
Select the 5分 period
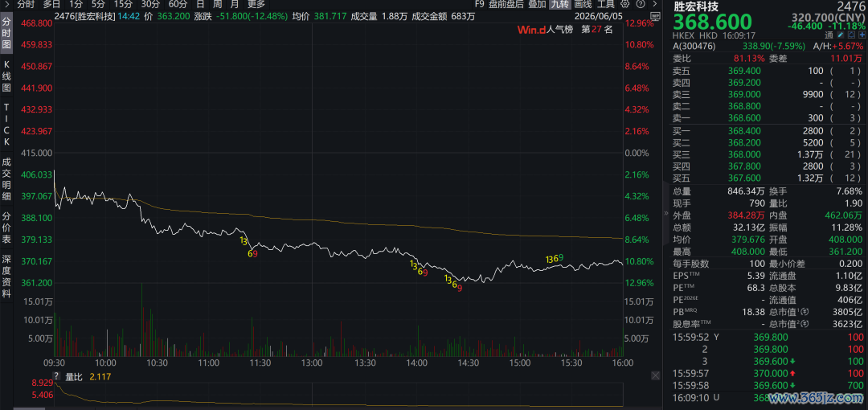click(x=97, y=4)
